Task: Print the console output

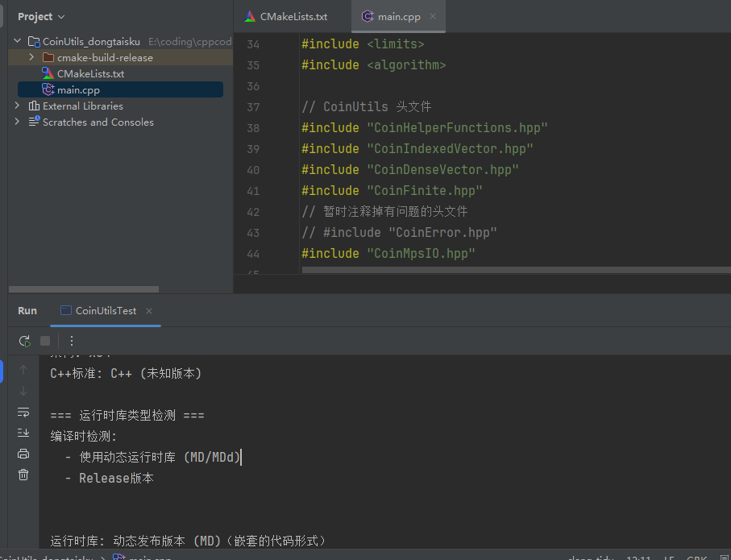Action: (x=23, y=454)
